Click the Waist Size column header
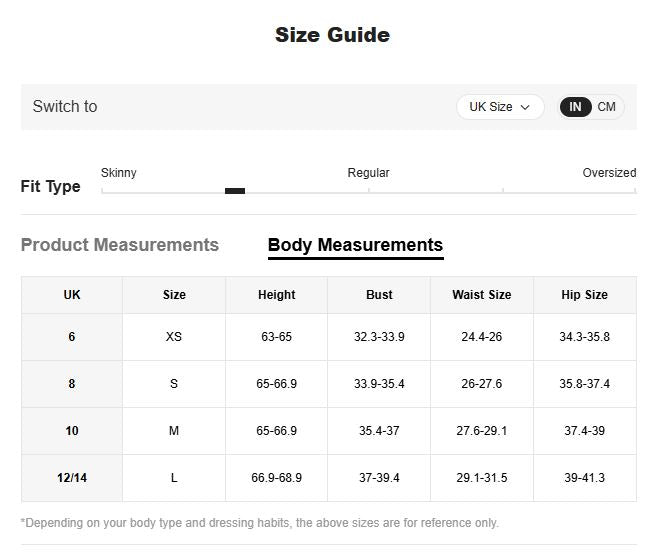This screenshot has width=661, height=558. click(481, 295)
